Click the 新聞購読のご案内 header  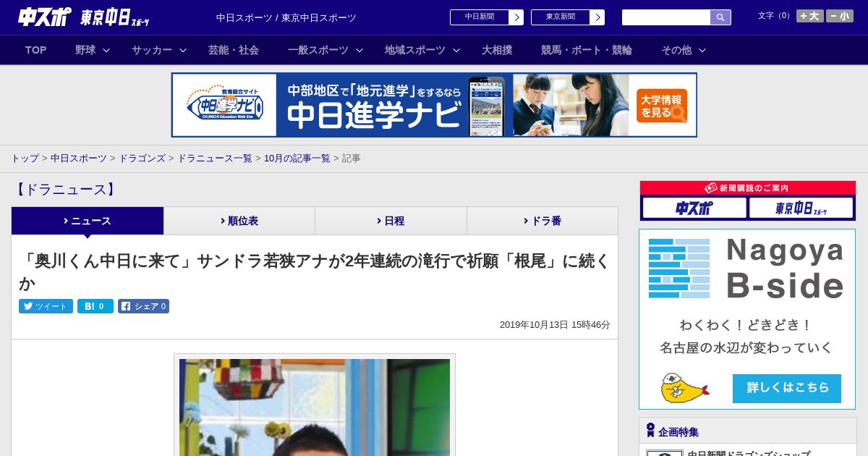tap(748, 188)
